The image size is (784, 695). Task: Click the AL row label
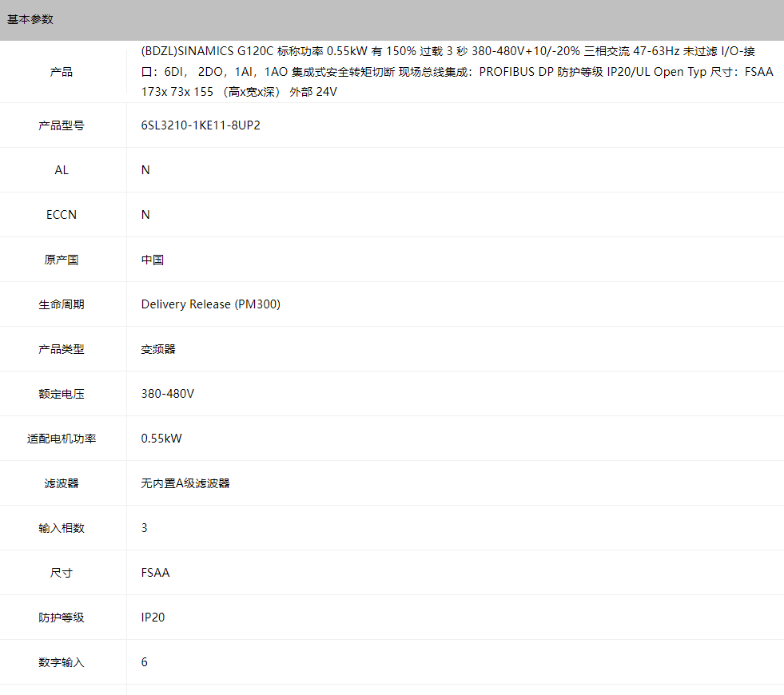(62, 170)
